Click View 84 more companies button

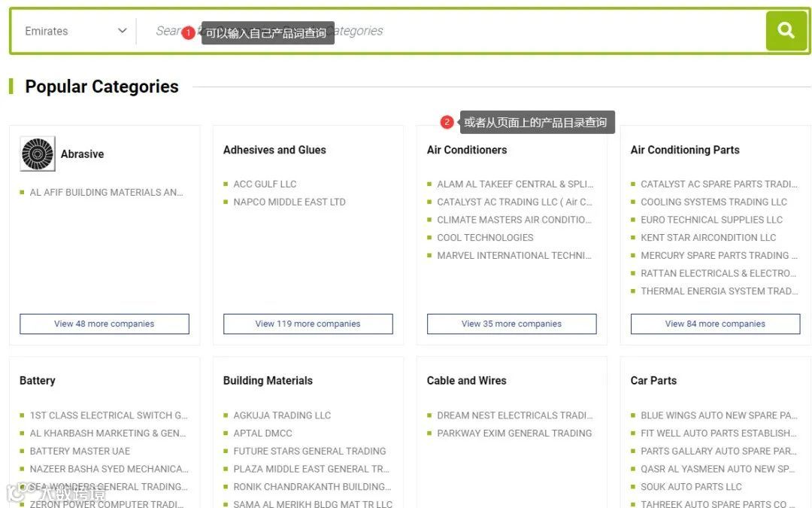coord(715,324)
